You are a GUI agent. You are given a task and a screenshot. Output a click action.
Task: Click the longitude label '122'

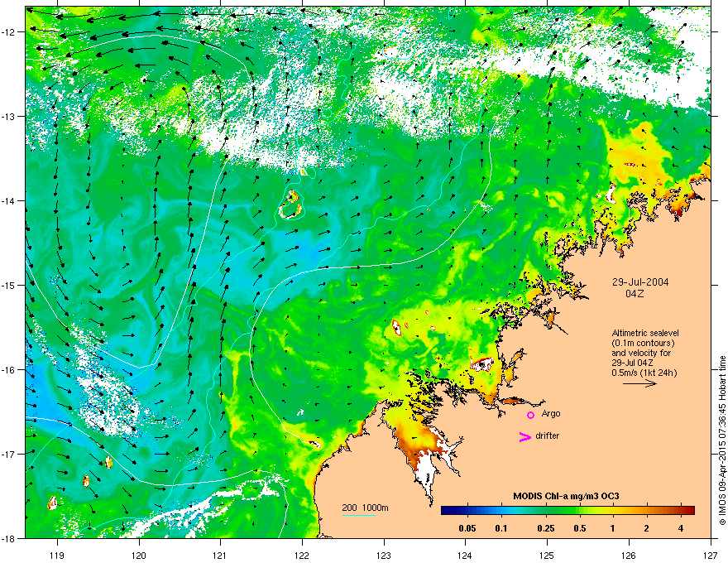[x=302, y=556]
